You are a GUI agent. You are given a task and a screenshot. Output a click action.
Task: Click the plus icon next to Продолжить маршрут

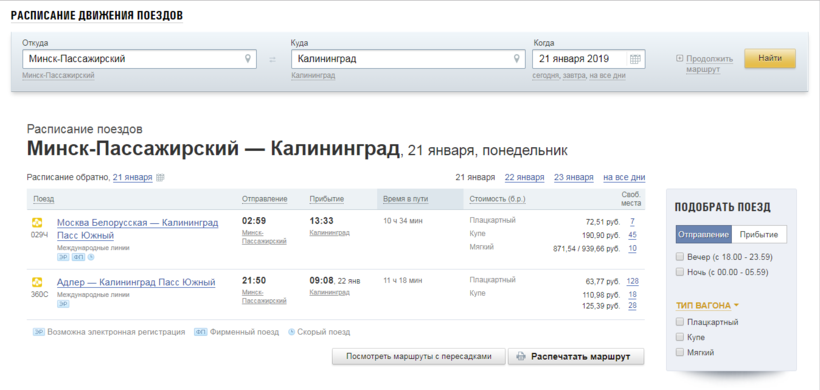[679, 59]
